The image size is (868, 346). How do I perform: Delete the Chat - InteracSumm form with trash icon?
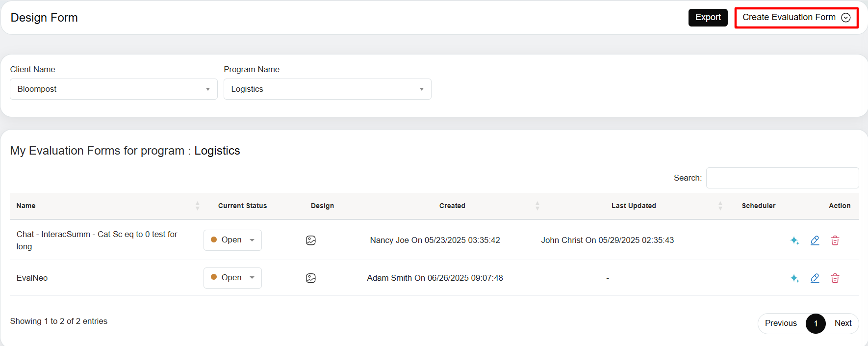pos(835,240)
